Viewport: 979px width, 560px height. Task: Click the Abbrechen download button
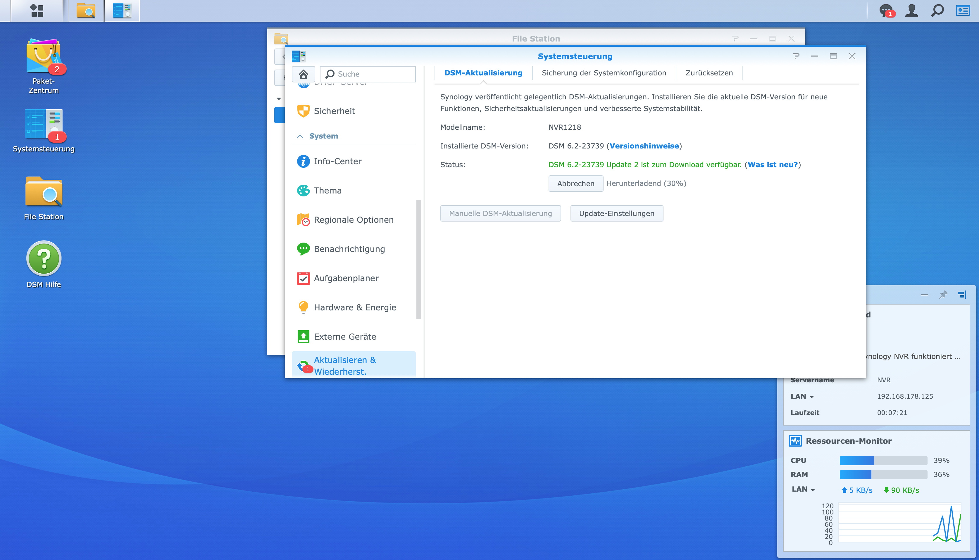pyautogui.click(x=575, y=184)
